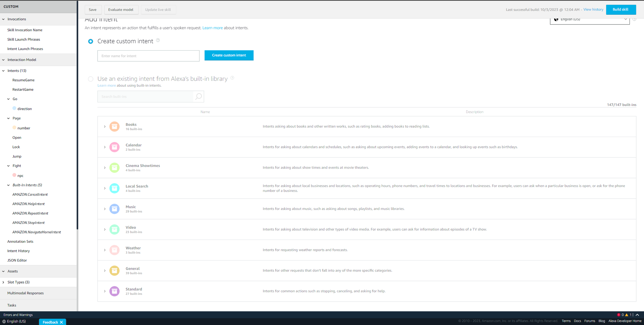644x325 pixels.
Task: Expand the Weather built-ins row
Action: click(x=105, y=250)
